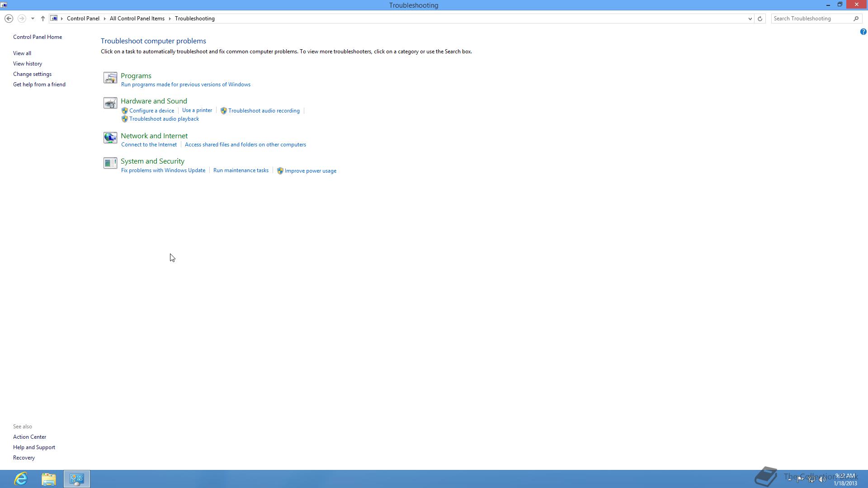Click the shield icon beside Improve power usage
This screenshot has width=868, height=488.
[x=280, y=171]
